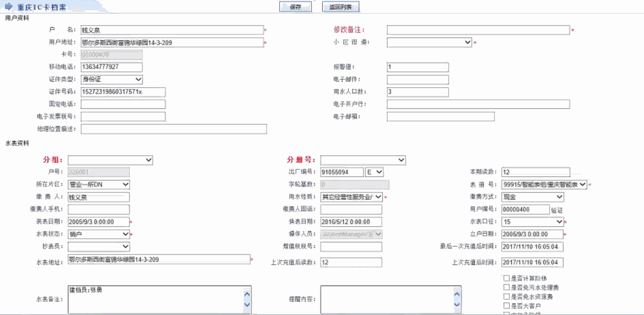Enable the 是否计算阶梯 checkbox

click(x=507, y=278)
